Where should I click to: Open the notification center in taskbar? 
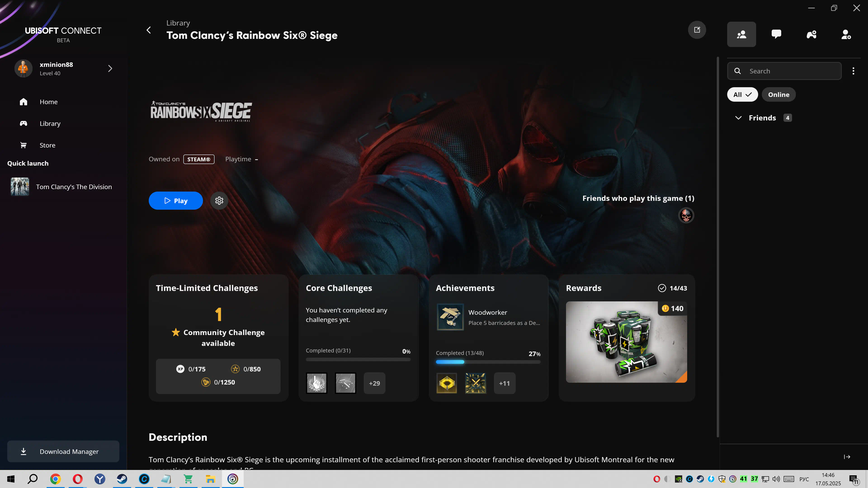point(854,479)
